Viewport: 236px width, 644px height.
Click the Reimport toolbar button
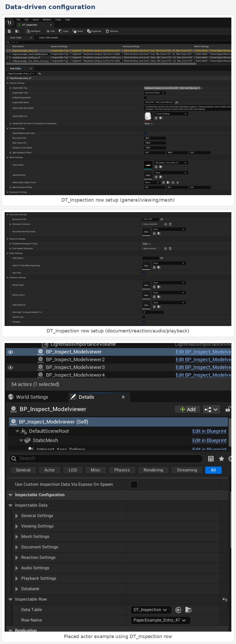coord(33,31)
